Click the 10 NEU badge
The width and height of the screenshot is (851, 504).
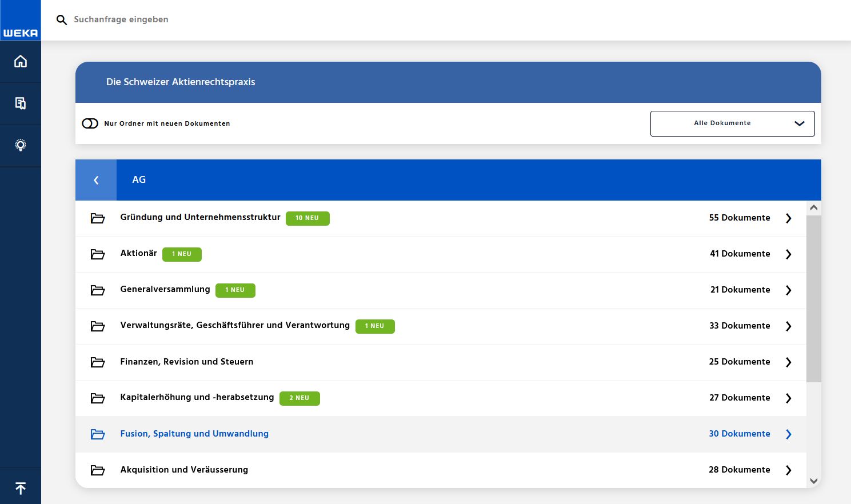(x=307, y=218)
